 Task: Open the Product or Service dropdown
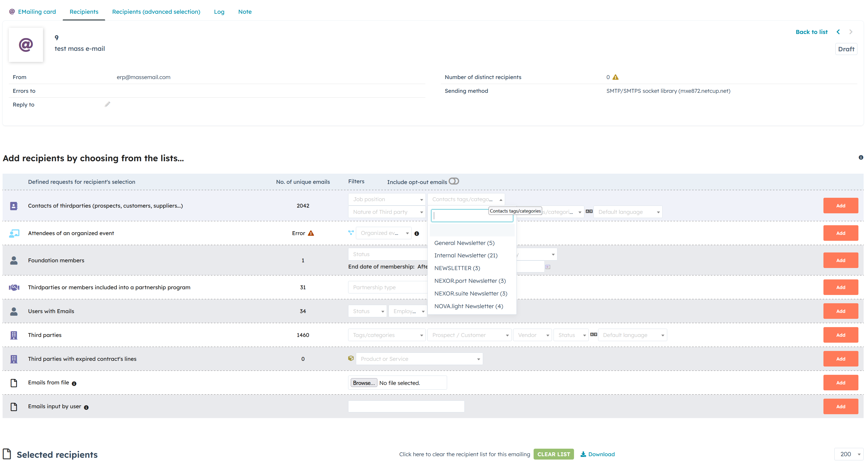pyautogui.click(x=419, y=359)
